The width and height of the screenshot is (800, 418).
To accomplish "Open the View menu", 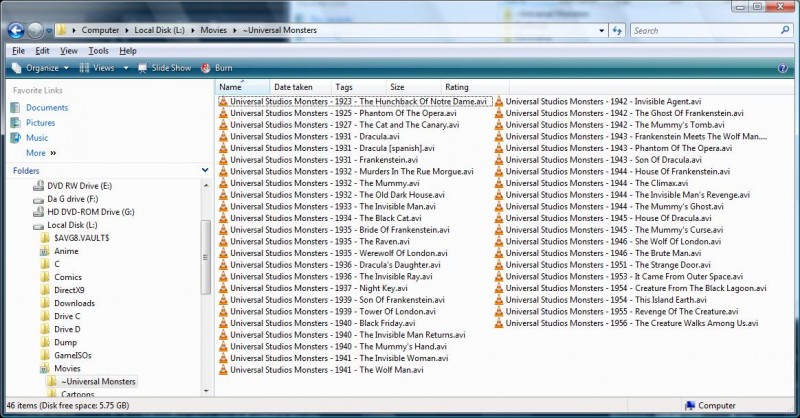I will (x=69, y=51).
